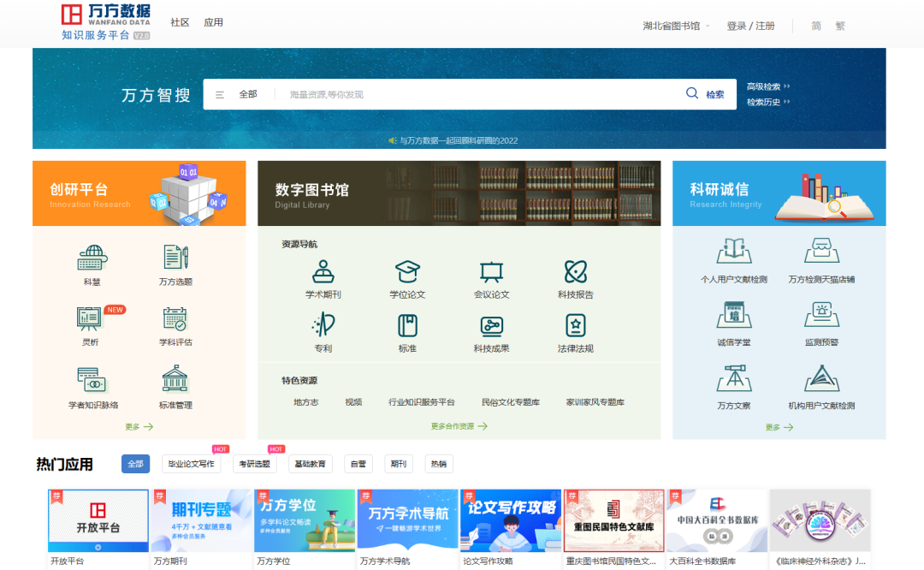Click the speaker announcement icon
924x570 pixels.
click(393, 140)
